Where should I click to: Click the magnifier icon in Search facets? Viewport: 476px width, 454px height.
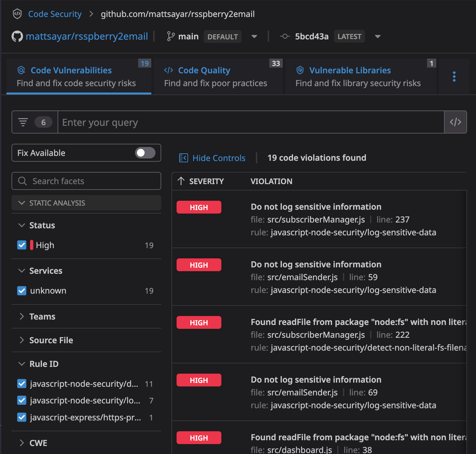point(22,181)
